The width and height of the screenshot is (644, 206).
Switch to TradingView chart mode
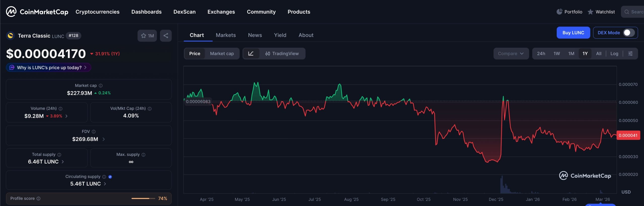pyautogui.click(x=282, y=53)
